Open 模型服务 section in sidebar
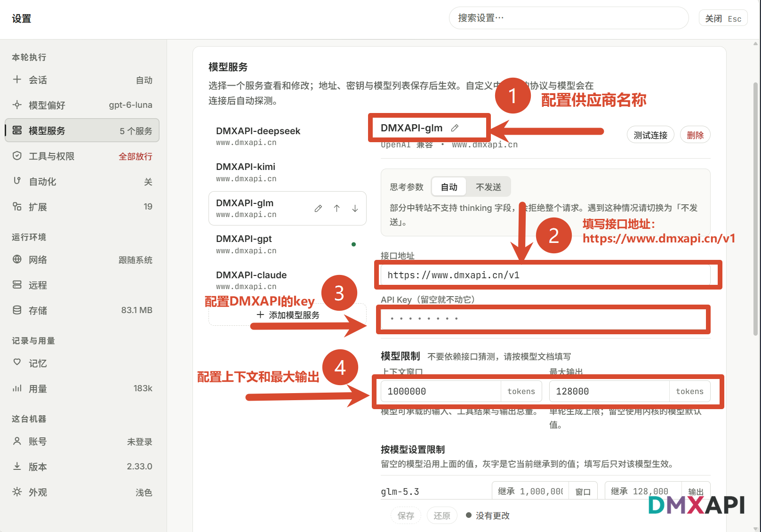The height and width of the screenshot is (532, 761). [x=82, y=130]
